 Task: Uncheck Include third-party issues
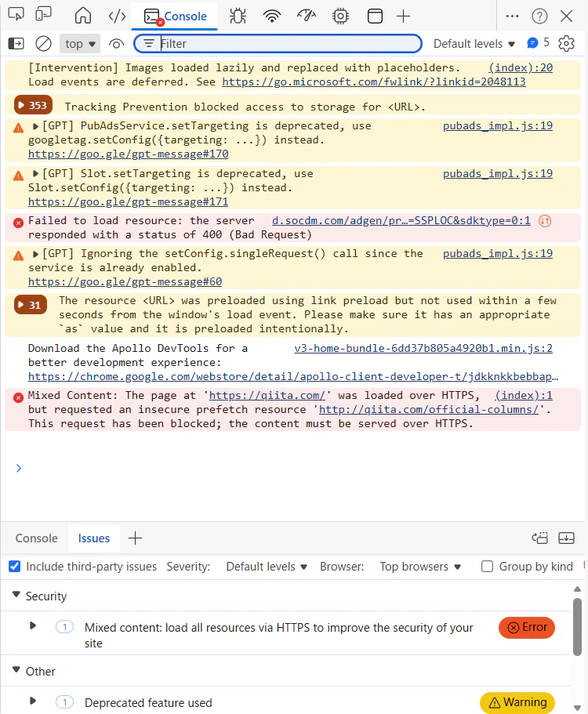pyautogui.click(x=15, y=567)
